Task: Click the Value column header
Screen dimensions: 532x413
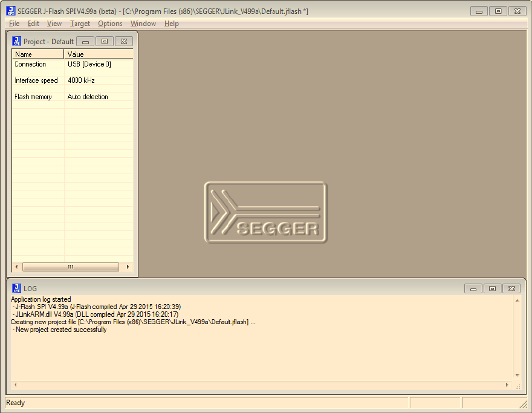Action: (99, 54)
